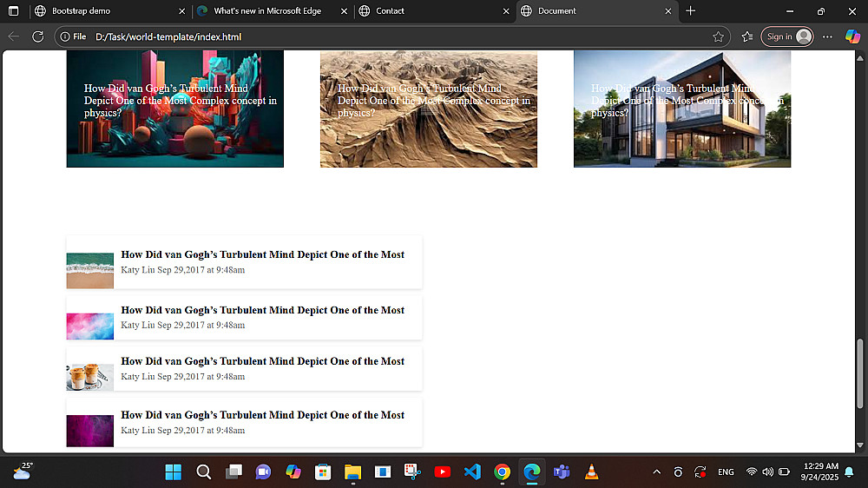Open Settings and more ellipsis menu
Image resolution: width=868 pixels, height=488 pixels.
[x=827, y=36]
